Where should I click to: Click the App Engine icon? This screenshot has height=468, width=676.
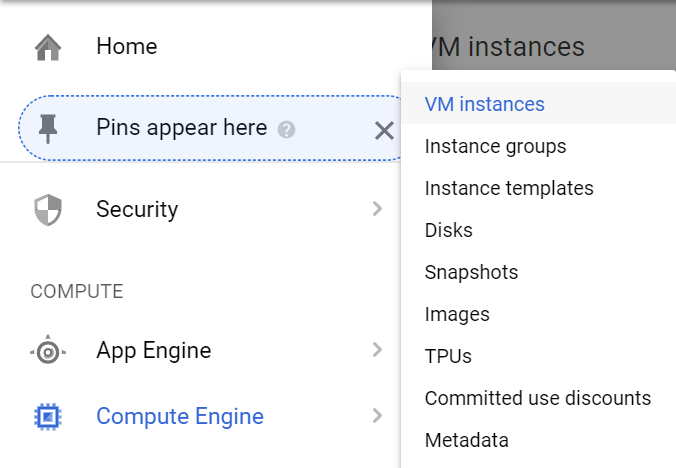tap(48, 351)
